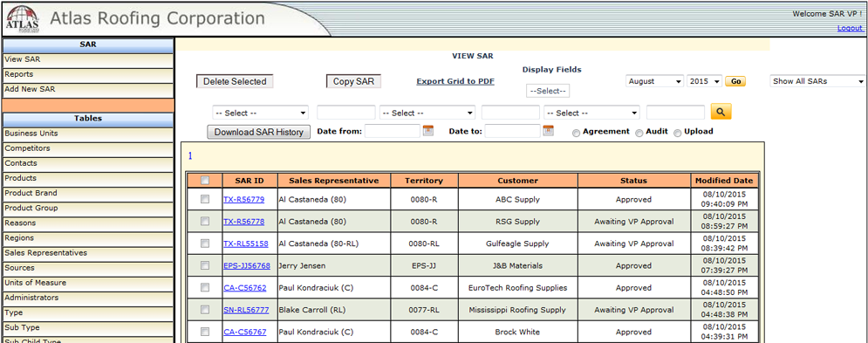The height and width of the screenshot is (343, 868).
Task: Open SAR CA-C56767 link
Action: [244, 332]
